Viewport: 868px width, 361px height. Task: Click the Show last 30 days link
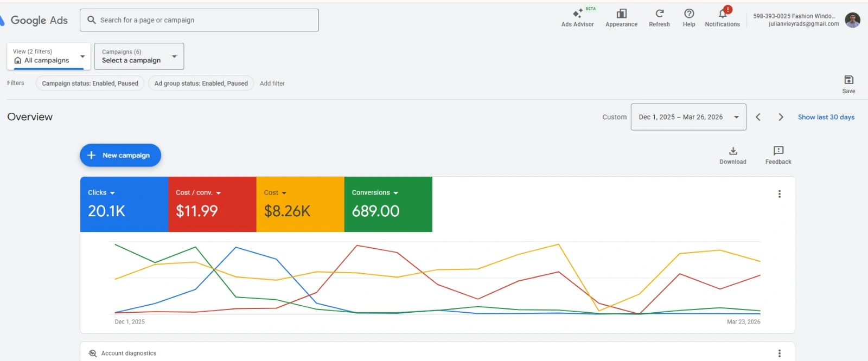826,117
